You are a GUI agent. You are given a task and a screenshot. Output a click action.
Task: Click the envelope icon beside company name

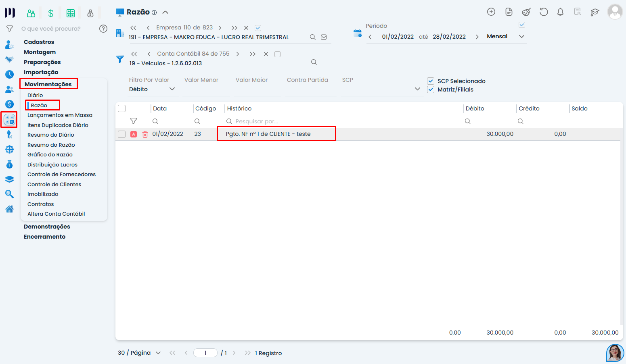tap(324, 37)
